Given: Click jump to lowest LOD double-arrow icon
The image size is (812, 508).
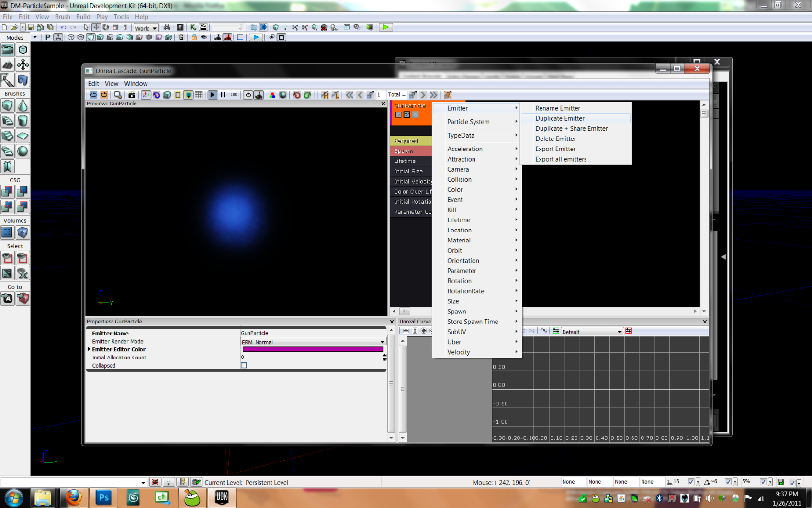Looking at the screenshot, I should [x=350, y=95].
